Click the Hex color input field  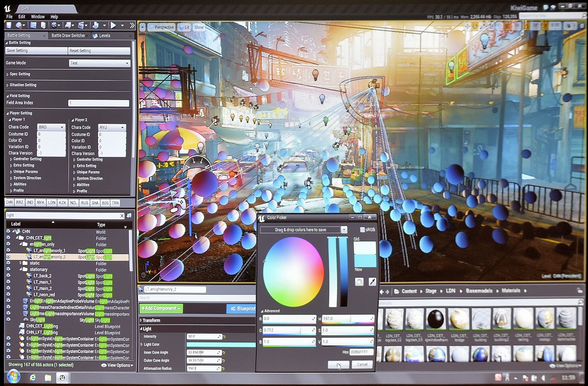pyautogui.click(x=362, y=352)
